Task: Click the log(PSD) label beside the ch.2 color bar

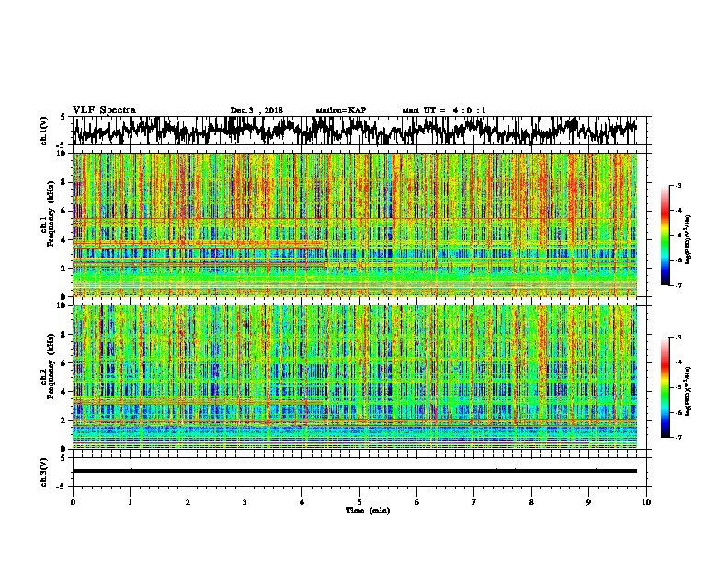Action: (x=688, y=391)
